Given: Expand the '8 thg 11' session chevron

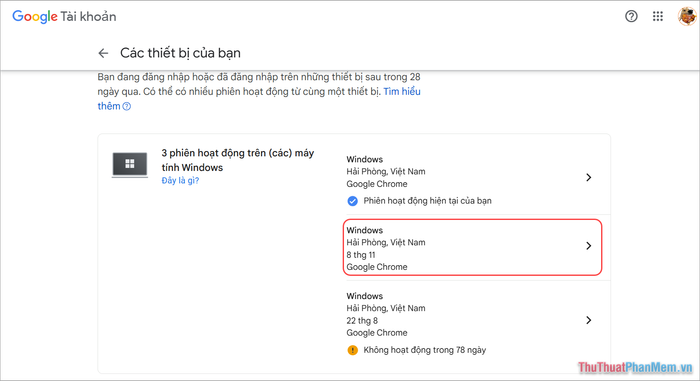Looking at the screenshot, I should pos(588,246).
